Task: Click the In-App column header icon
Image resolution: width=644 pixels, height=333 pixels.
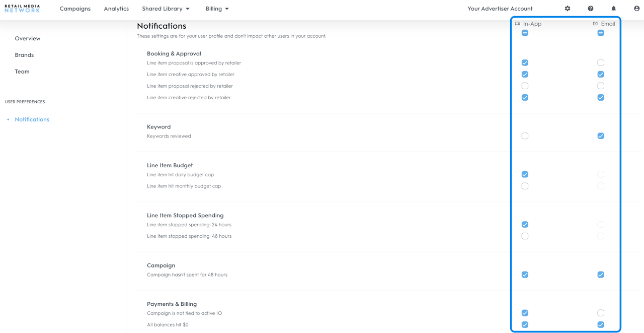Action: tap(518, 24)
